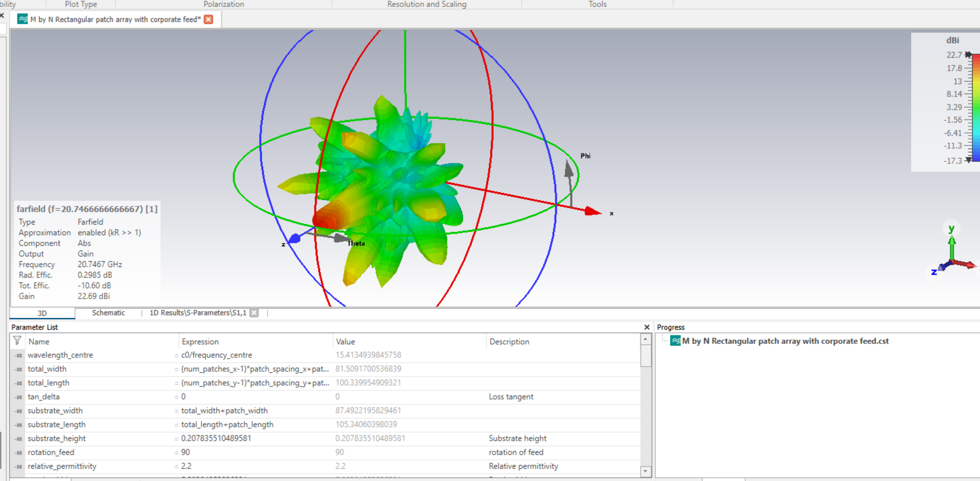
Task: Click the Parameter List filter funnel icon
Action: tap(17, 341)
